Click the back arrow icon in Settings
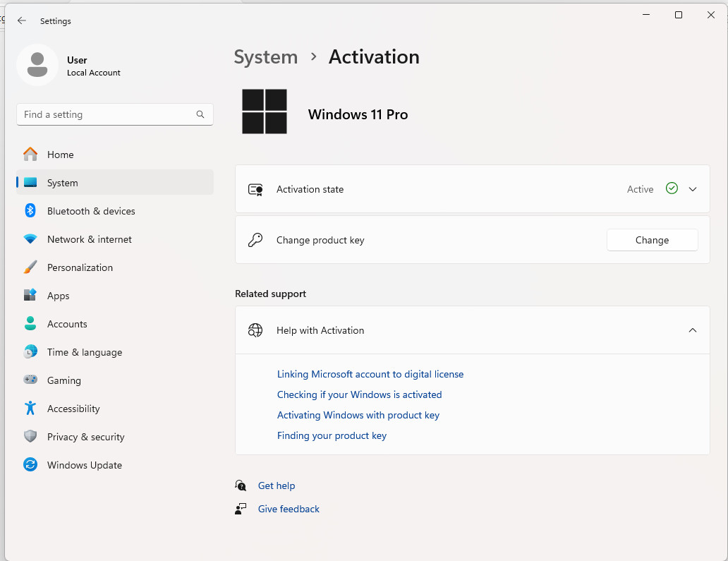This screenshot has width=728, height=561. point(21,21)
